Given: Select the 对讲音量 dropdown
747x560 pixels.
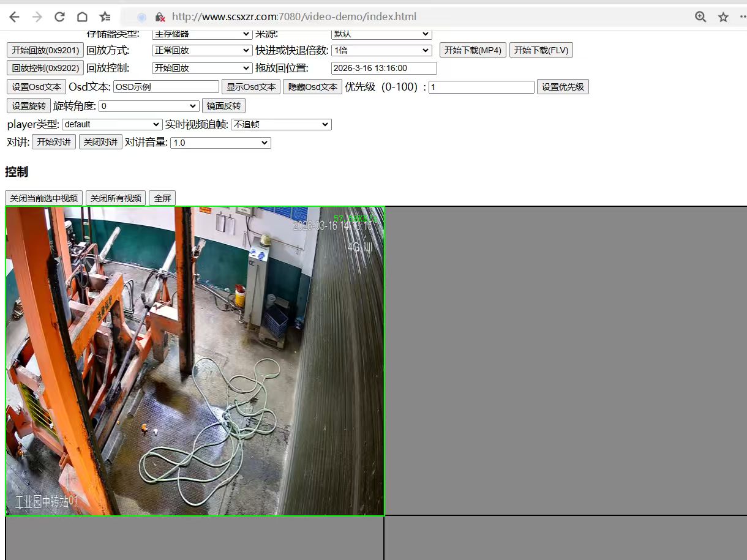Looking at the screenshot, I should [x=220, y=143].
